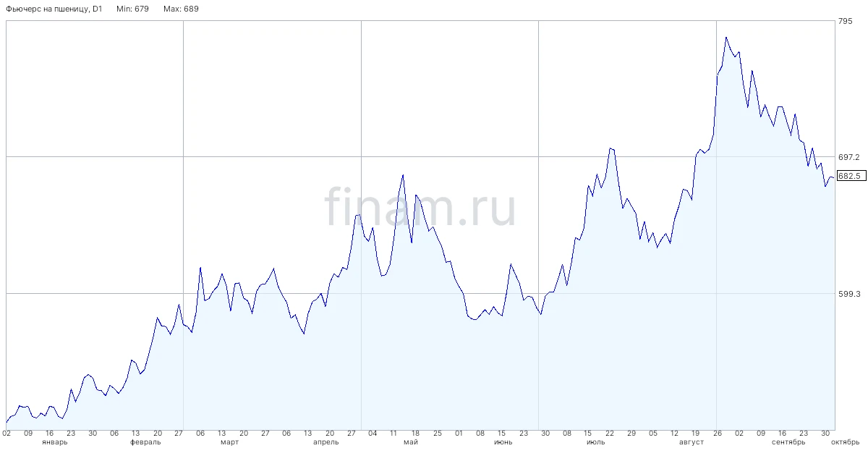Viewport: 868px width, 456px height.
Task: Click the date tick label '22'
Action: 610,434
